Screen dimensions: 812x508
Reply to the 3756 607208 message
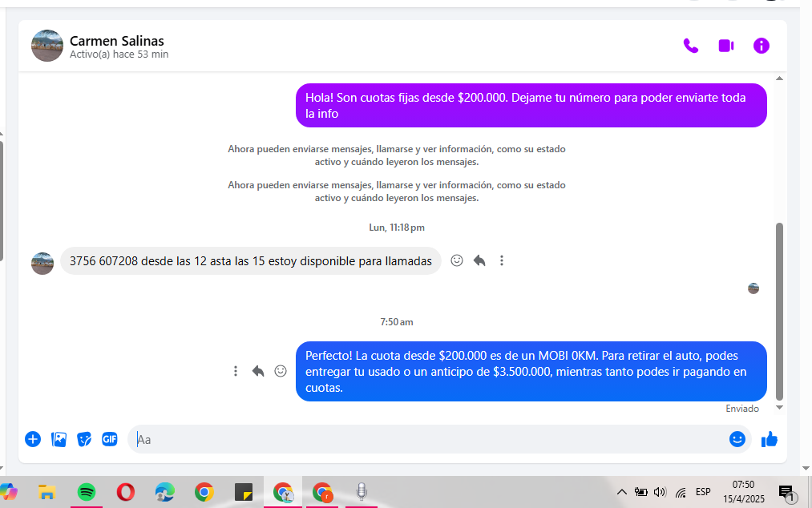[x=479, y=260]
